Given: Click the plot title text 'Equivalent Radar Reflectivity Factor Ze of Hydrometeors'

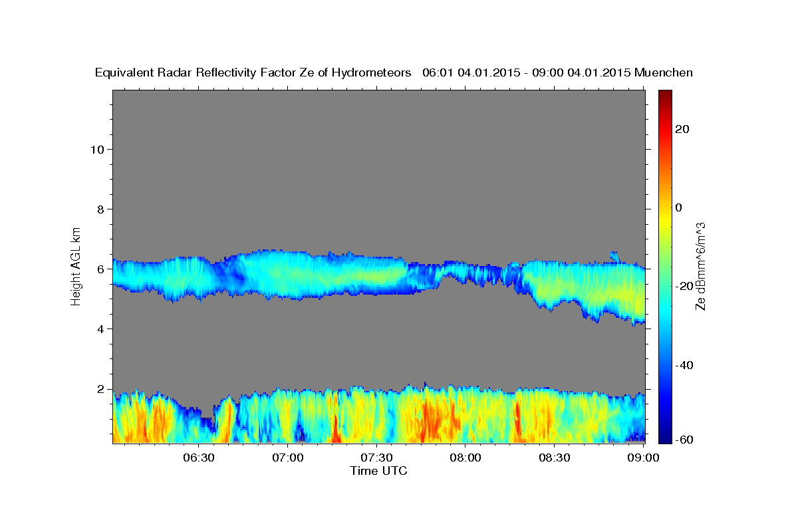Looking at the screenshot, I should coord(253,72).
